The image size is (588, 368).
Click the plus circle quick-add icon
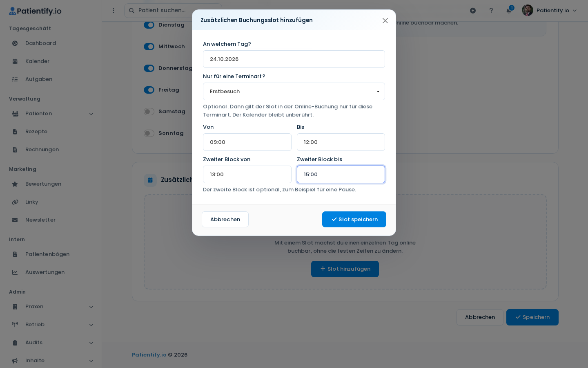(x=473, y=11)
